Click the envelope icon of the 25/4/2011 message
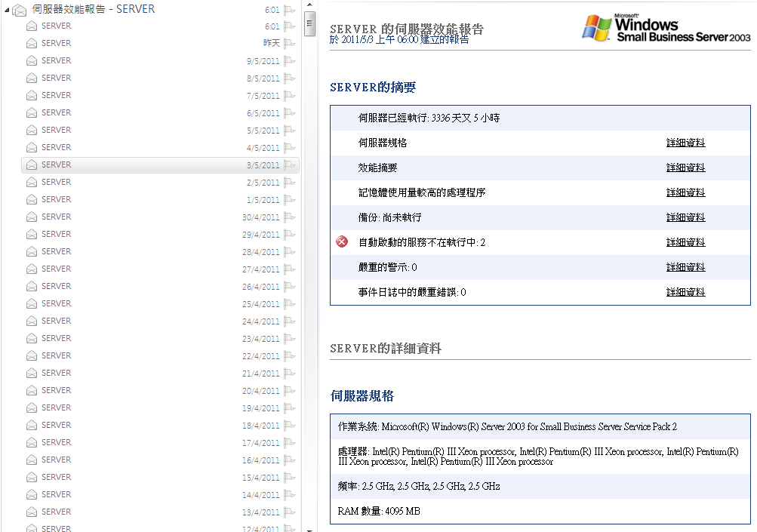Screen dimensions: 757x532 32,303
